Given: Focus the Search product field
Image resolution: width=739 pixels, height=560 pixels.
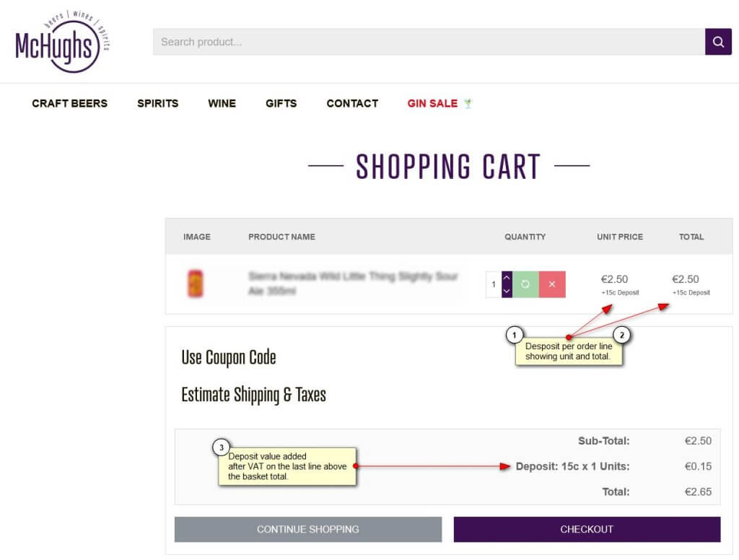Looking at the screenshot, I should pos(429,41).
